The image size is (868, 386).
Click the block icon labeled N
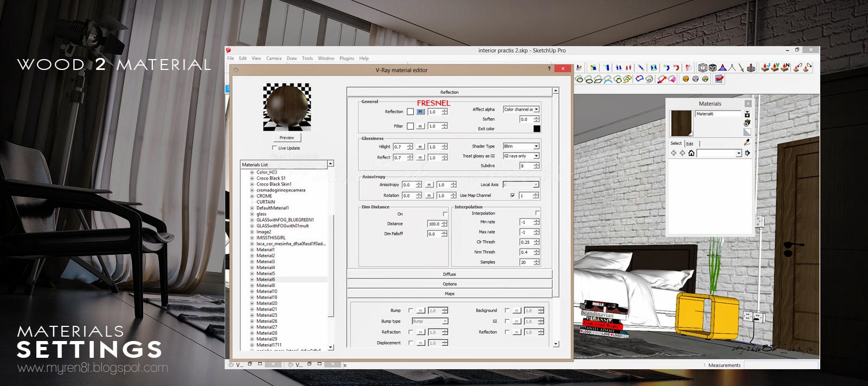click(x=785, y=67)
